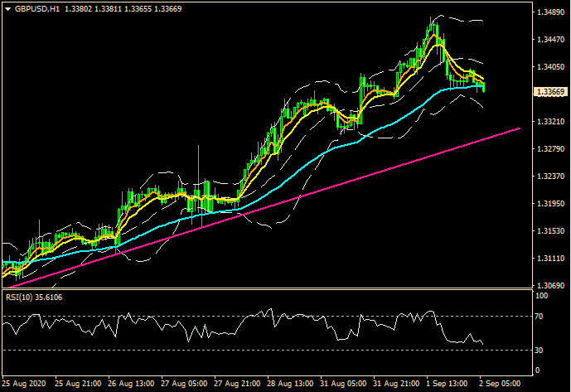The height and width of the screenshot is (392, 571).
Task: Click the RSI 100 scale label
Action: tap(542, 295)
